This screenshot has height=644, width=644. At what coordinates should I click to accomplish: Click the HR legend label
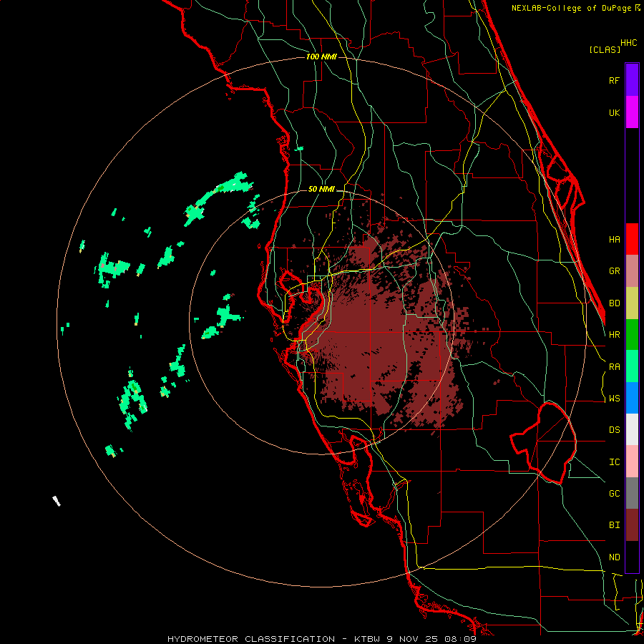coord(614,335)
